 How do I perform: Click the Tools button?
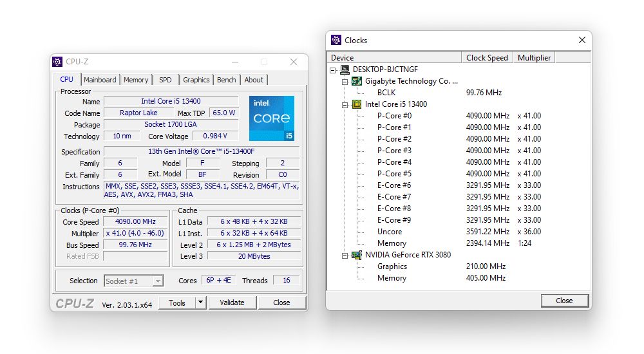coord(177,303)
